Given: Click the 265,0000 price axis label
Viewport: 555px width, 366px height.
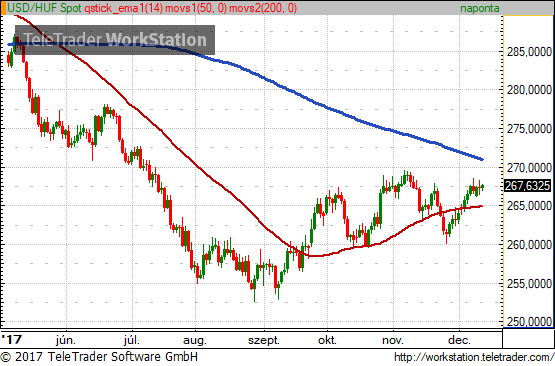Looking at the screenshot, I should tap(530, 206).
